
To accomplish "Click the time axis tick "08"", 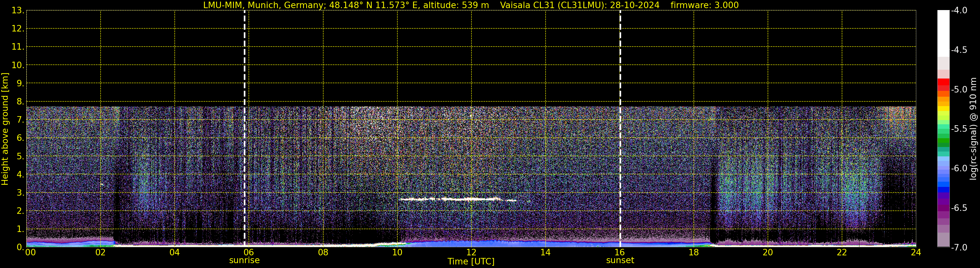I will pyautogui.click(x=323, y=252).
